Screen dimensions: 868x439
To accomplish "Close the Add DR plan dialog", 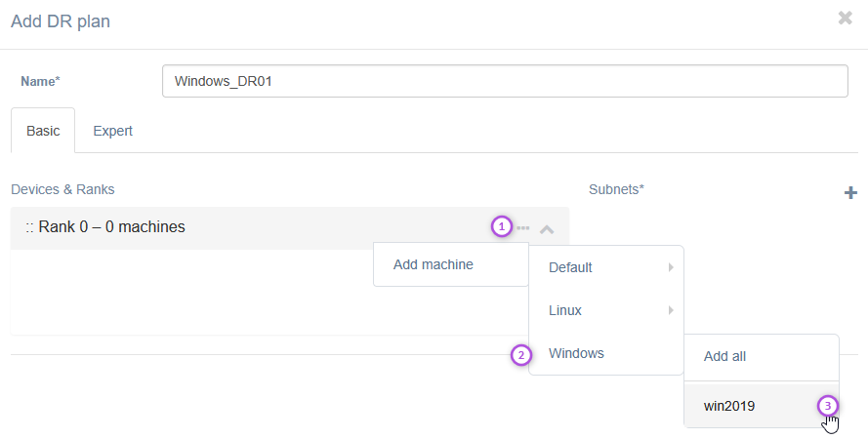I will (x=845, y=18).
